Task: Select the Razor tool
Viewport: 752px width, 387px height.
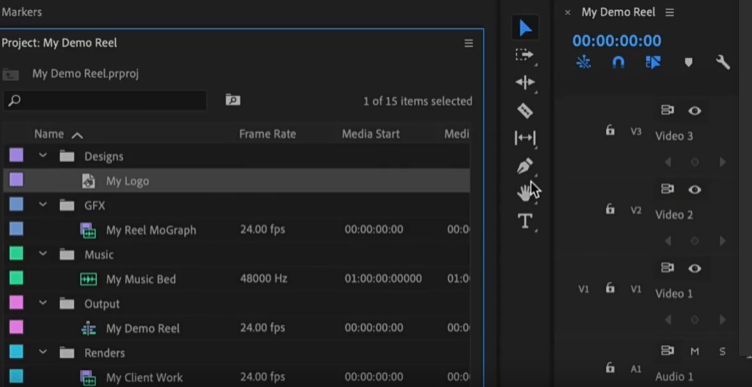Action: click(x=525, y=111)
